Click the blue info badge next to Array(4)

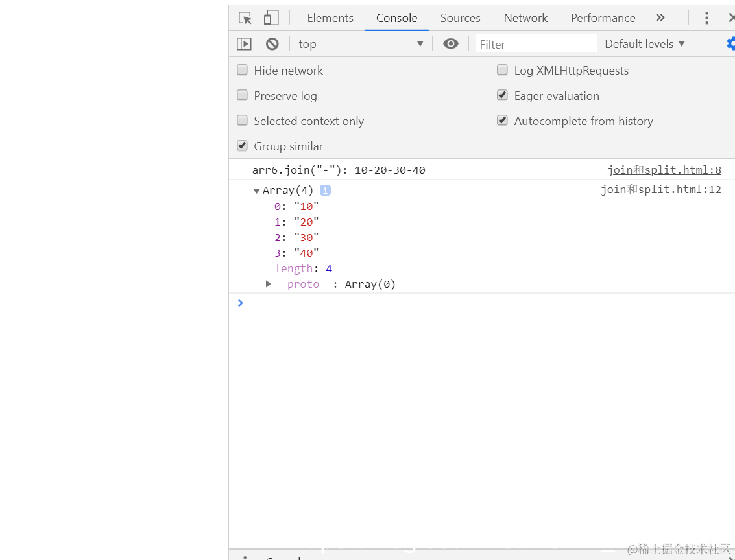click(325, 191)
